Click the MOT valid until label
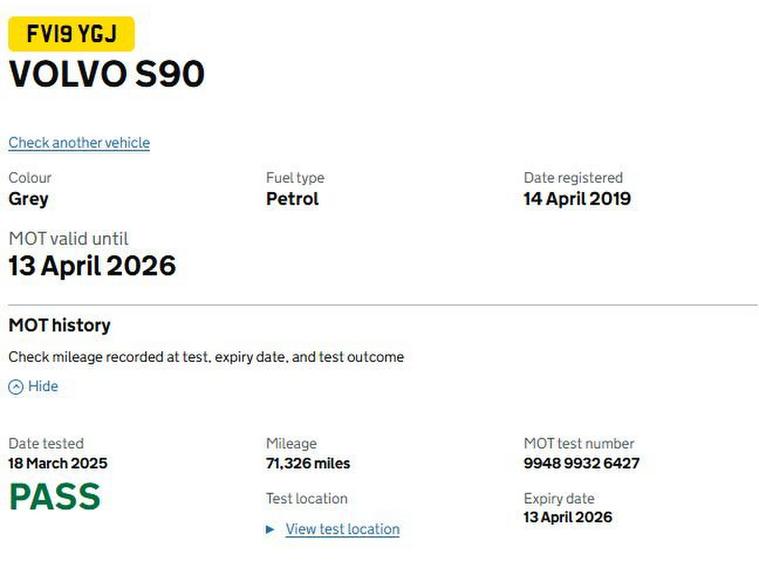This screenshot has height=569, width=759. [68, 239]
